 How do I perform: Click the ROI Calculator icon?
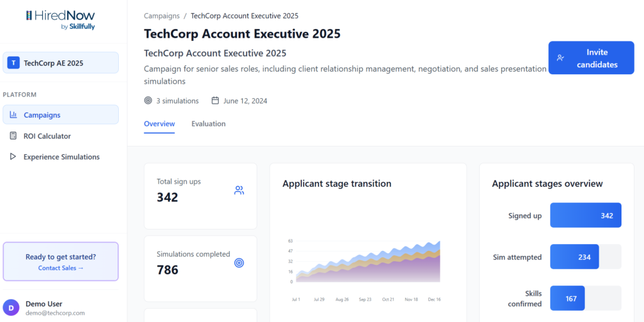(x=13, y=136)
